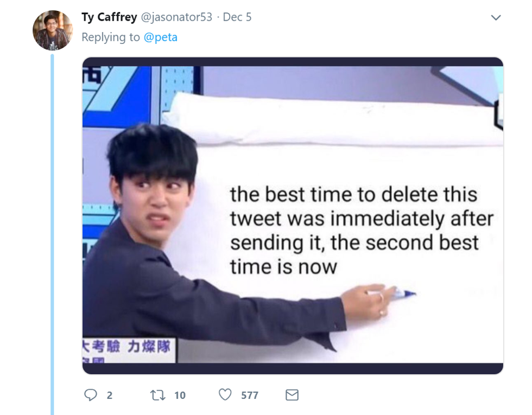View the 10 retweets count
This screenshot has width=532, height=415.
pos(180,395)
